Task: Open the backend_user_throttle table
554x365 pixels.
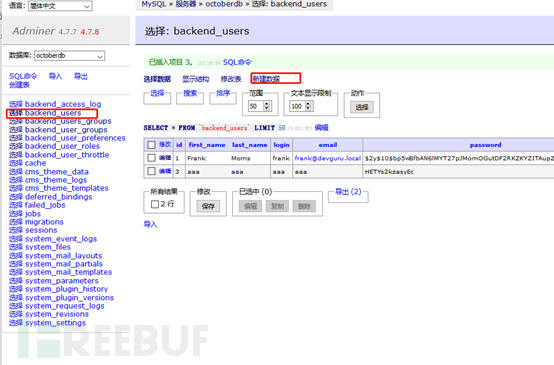Action: (x=67, y=155)
